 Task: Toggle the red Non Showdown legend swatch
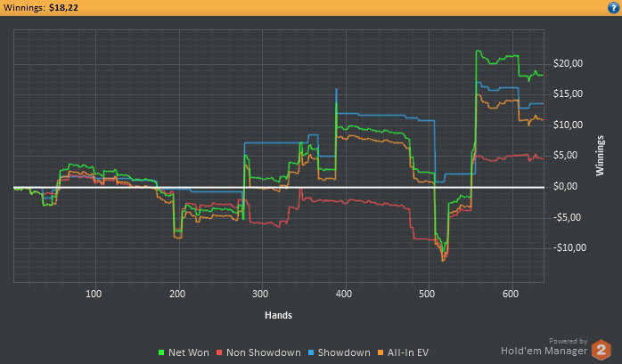click(x=219, y=352)
